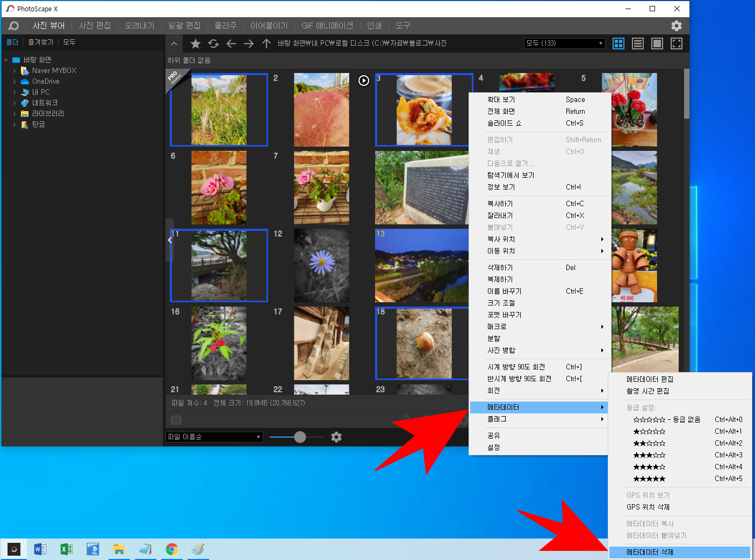Select thumbnail 2 pink muhly grass
This screenshot has width=755, height=560.
321,110
